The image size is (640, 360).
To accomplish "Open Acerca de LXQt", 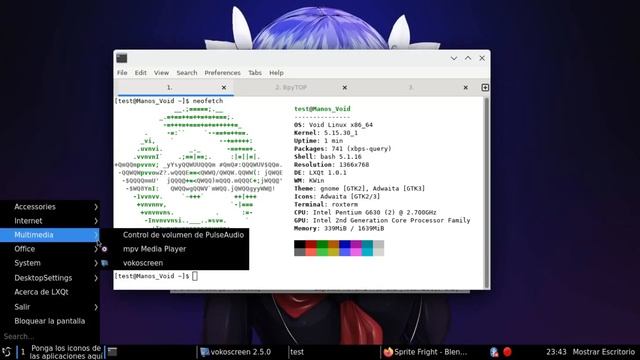I will click(50, 292).
